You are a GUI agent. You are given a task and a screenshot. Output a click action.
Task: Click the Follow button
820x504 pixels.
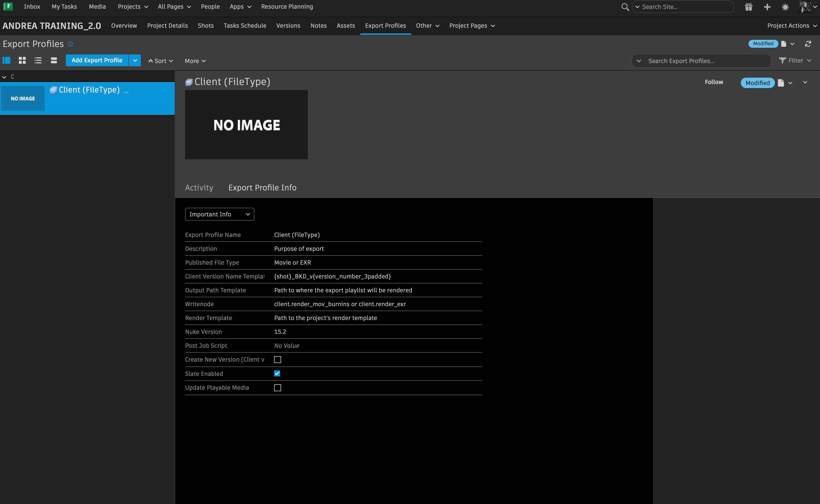click(x=714, y=82)
